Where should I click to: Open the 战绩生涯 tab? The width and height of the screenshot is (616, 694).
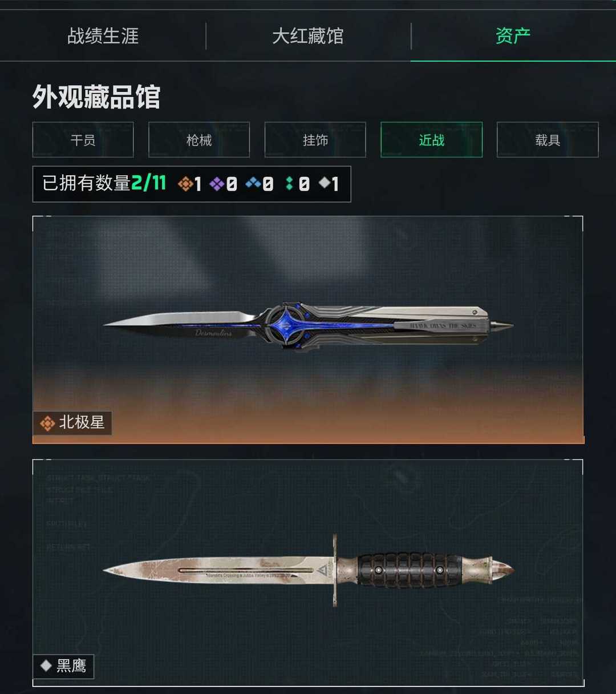103,36
